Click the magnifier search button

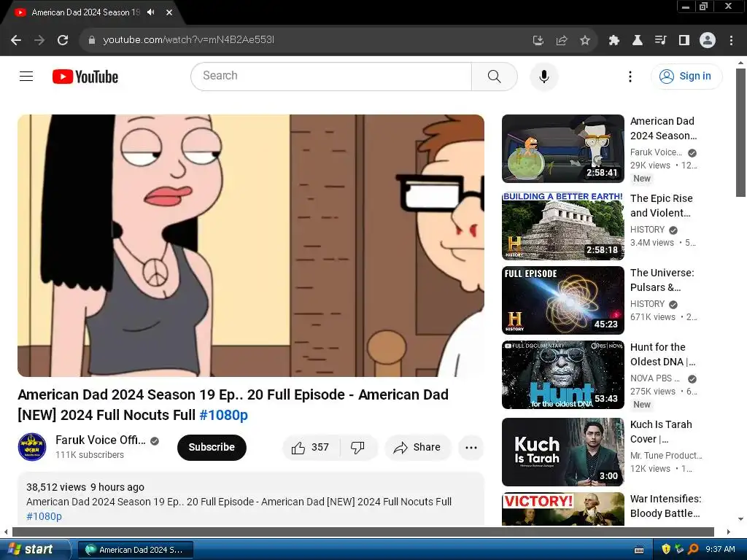click(495, 76)
